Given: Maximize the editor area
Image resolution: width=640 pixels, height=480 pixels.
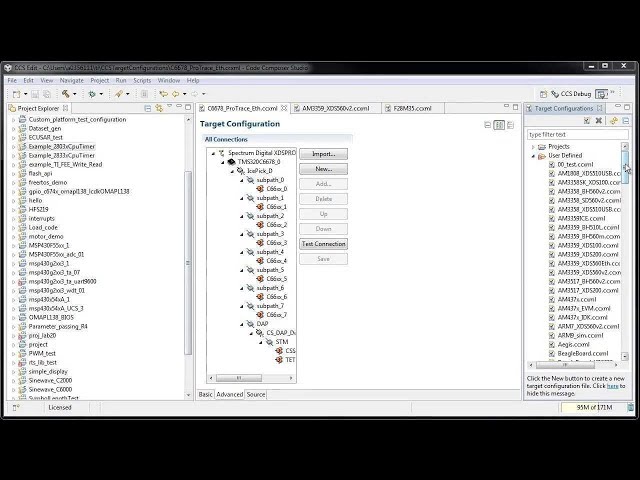Looking at the screenshot, I should click(516, 107).
